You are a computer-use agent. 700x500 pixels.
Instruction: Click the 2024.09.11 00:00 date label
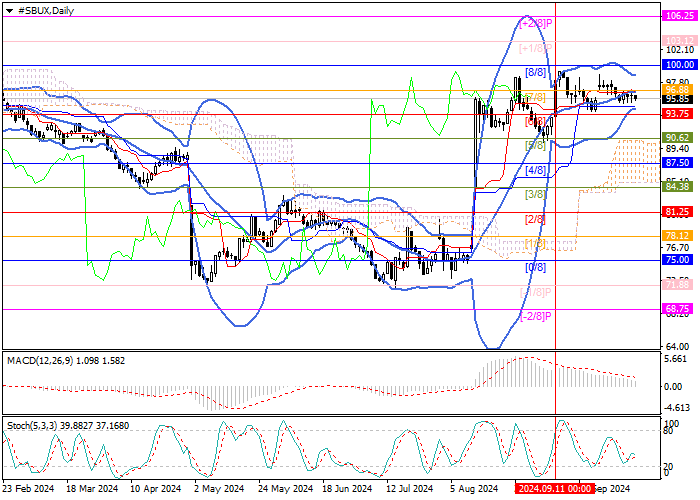pyautogui.click(x=555, y=488)
